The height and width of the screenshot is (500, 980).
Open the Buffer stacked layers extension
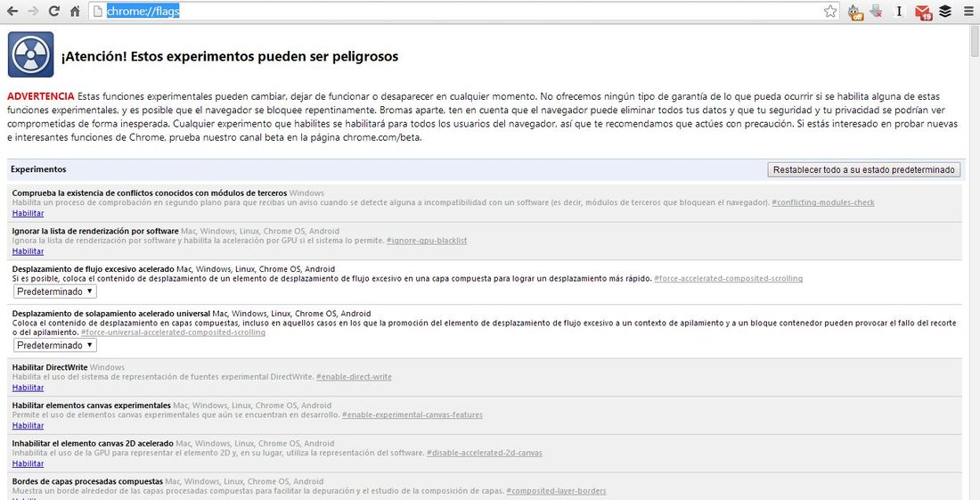[945, 12]
